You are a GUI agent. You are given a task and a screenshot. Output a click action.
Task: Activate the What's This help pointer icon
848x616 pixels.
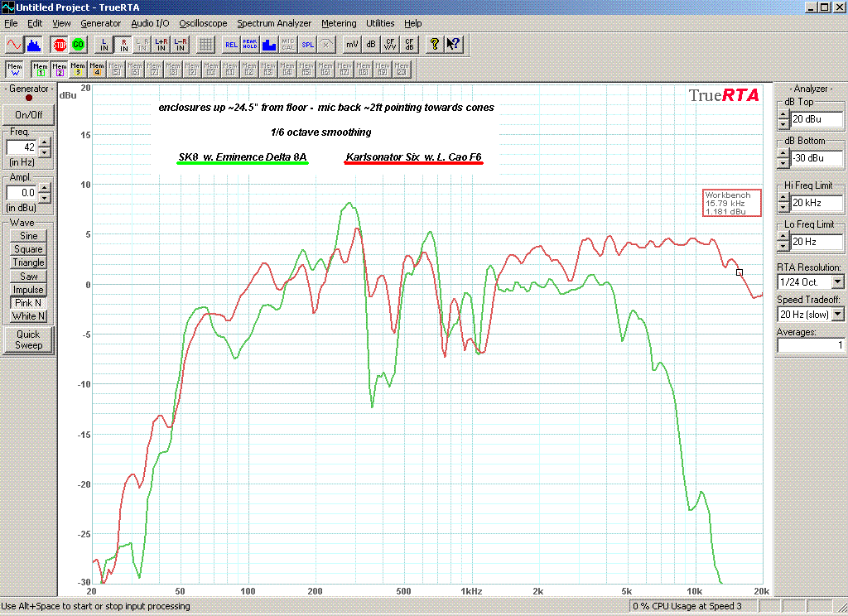coord(453,45)
